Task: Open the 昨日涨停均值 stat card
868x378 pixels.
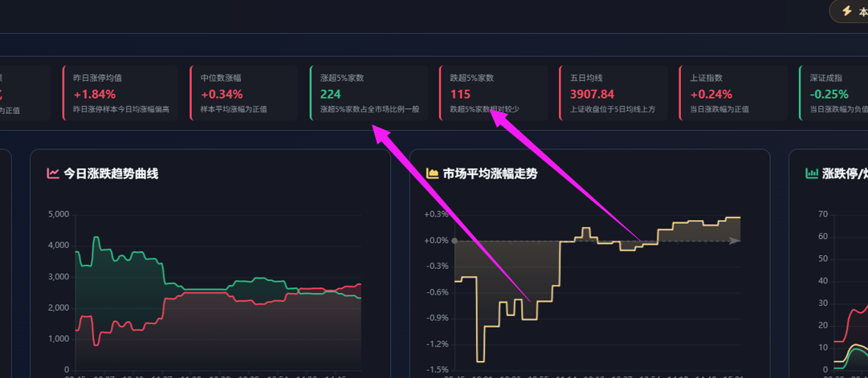Action: click(x=120, y=93)
